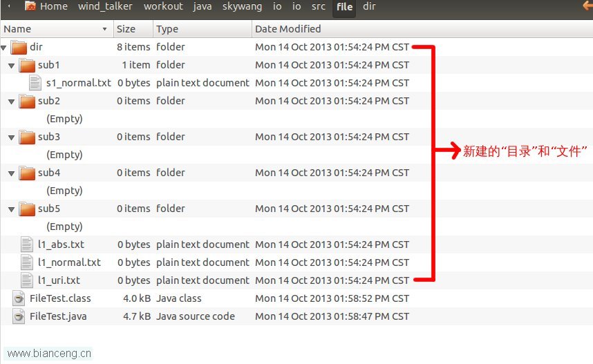
Task: Collapse the sub2 folder
Action: coord(11,102)
